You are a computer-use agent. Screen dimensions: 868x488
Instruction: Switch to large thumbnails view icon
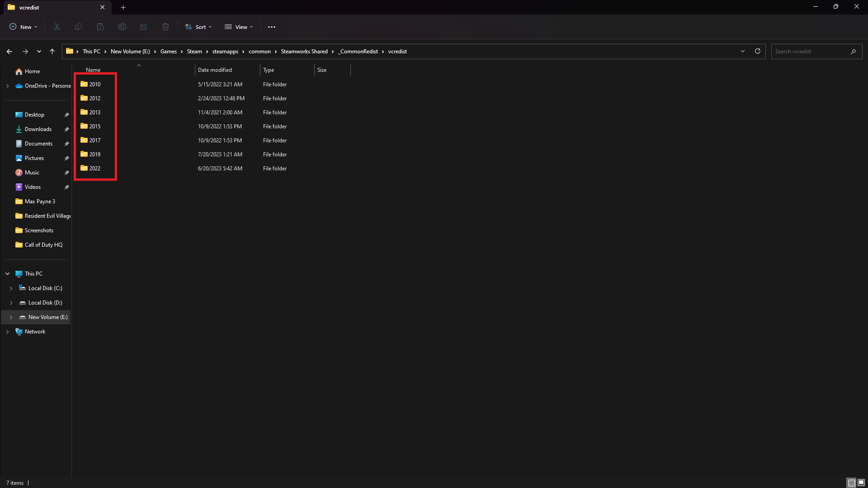(x=861, y=483)
